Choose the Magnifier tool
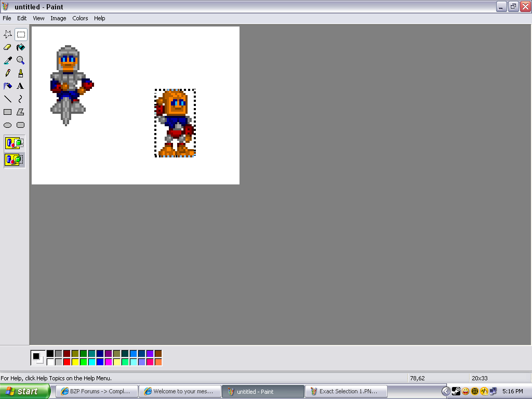The image size is (532, 399). [x=21, y=60]
